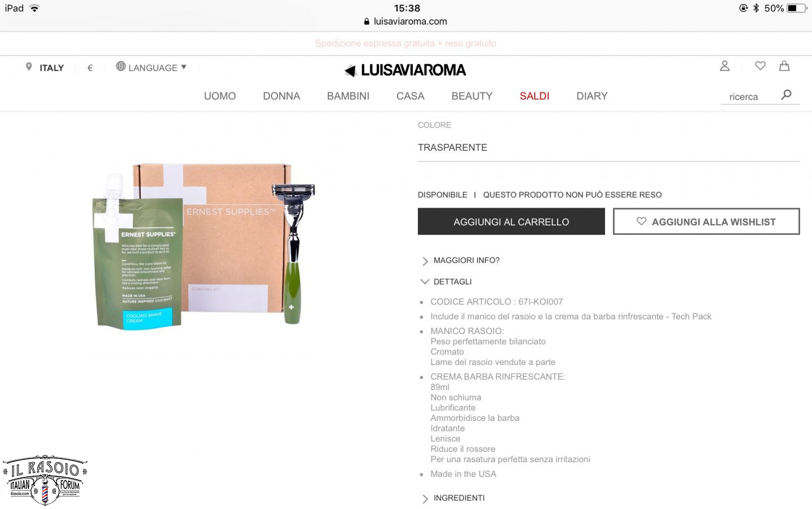Open the LANGUAGE dropdown
The image size is (812, 509).
(x=151, y=67)
